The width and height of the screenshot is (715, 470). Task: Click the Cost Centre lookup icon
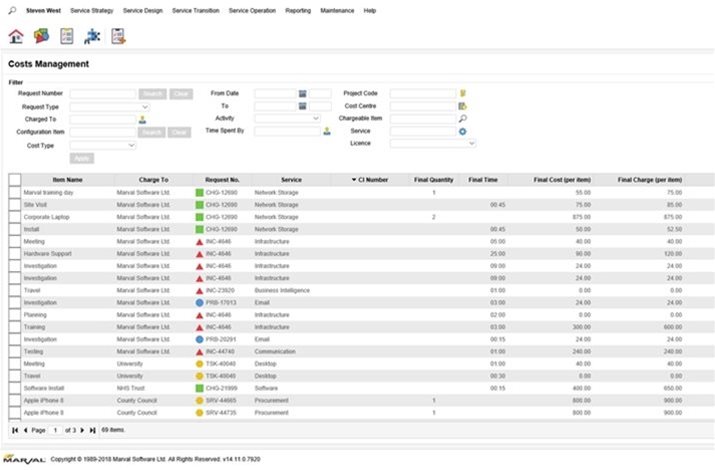(x=462, y=106)
